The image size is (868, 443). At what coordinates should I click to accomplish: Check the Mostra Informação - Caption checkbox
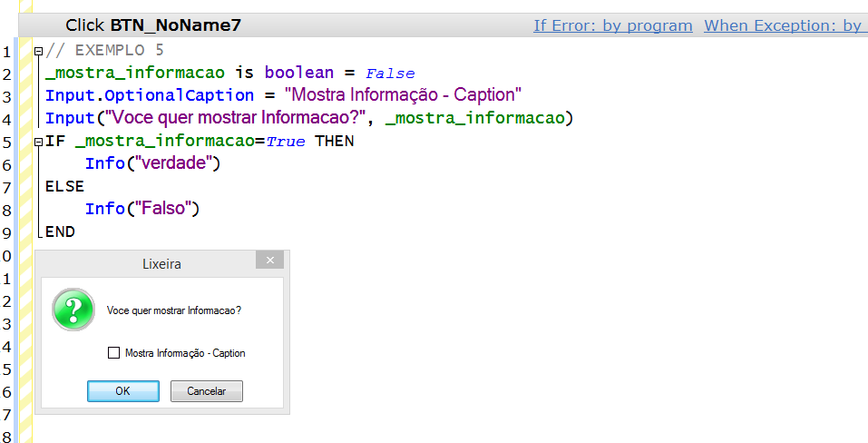pos(113,353)
